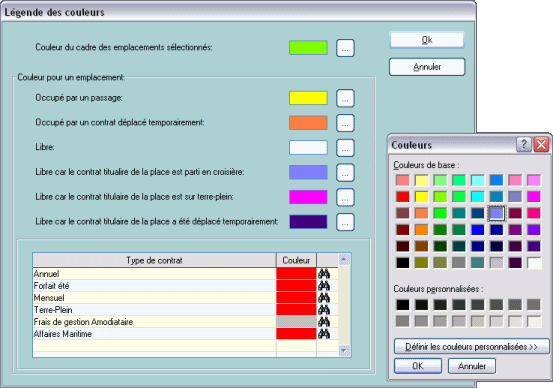
Task: Open color picker for Libre
Action: [x=345, y=148]
